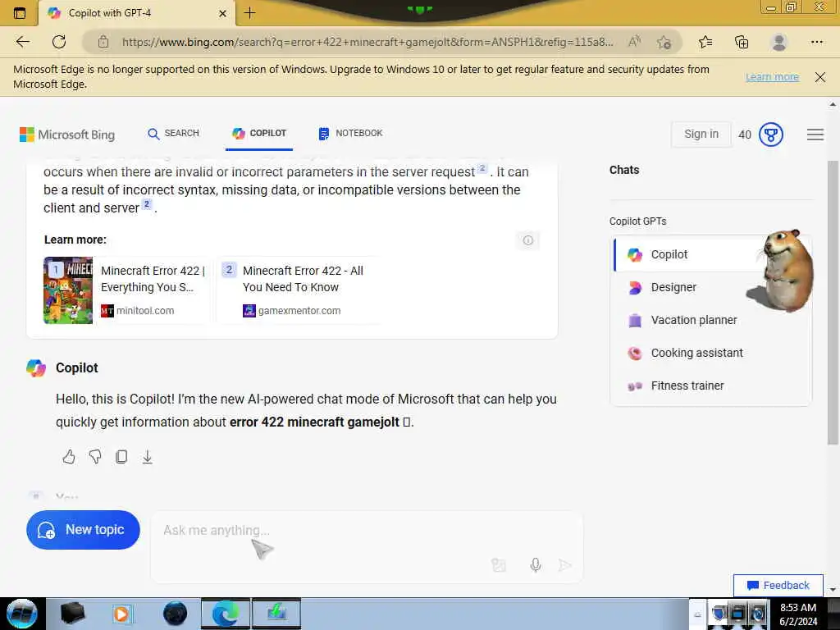Open the Bing hamburger menu
840x630 pixels.
pyautogui.click(x=815, y=135)
